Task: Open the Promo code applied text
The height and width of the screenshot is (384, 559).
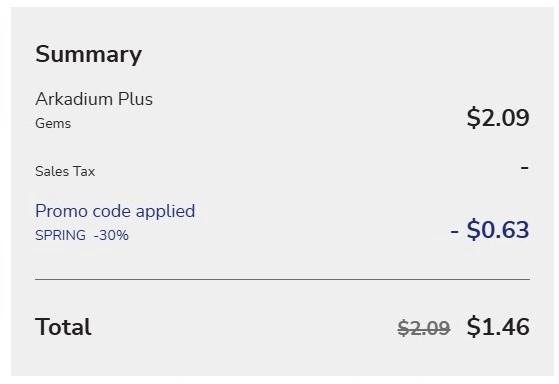Action: (115, 211)
